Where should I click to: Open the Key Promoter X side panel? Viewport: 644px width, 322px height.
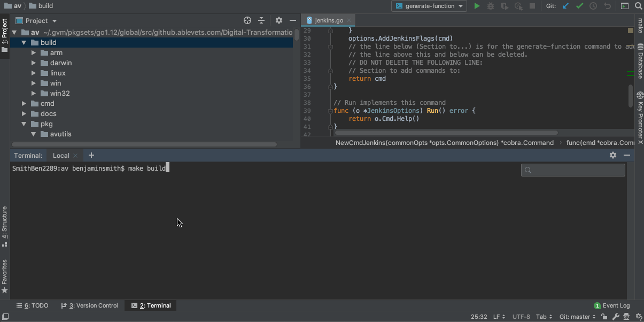(x=639, y=118)
